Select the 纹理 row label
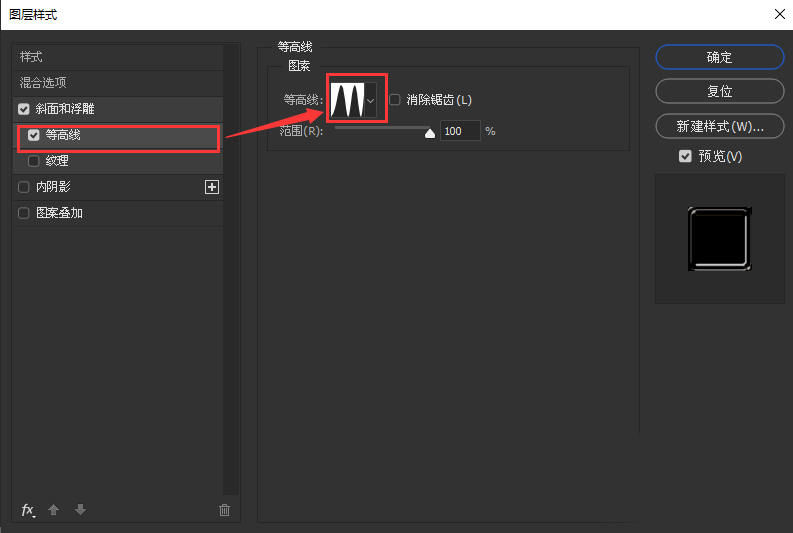Viewport: 793px width, 533px height. [x=57, y=161]
